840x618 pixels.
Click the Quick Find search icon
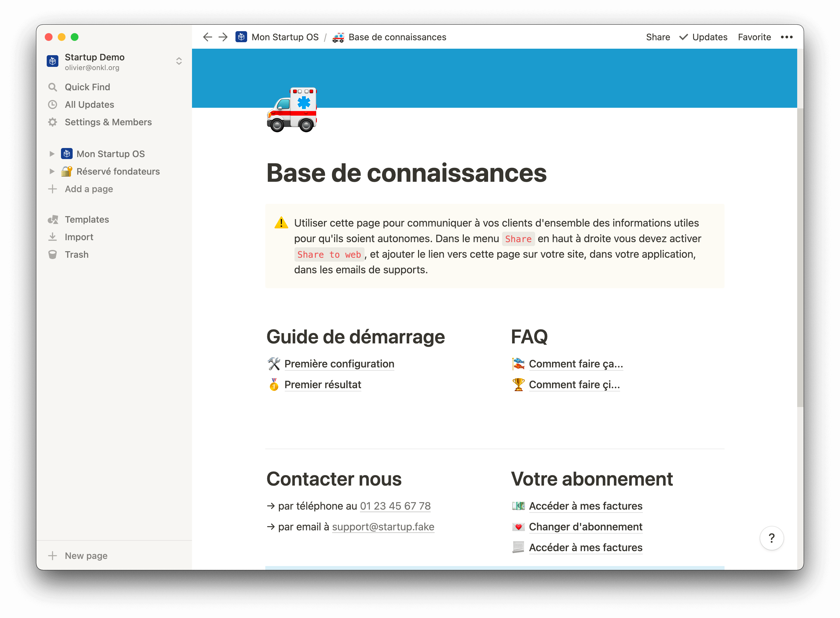point(53,87)
